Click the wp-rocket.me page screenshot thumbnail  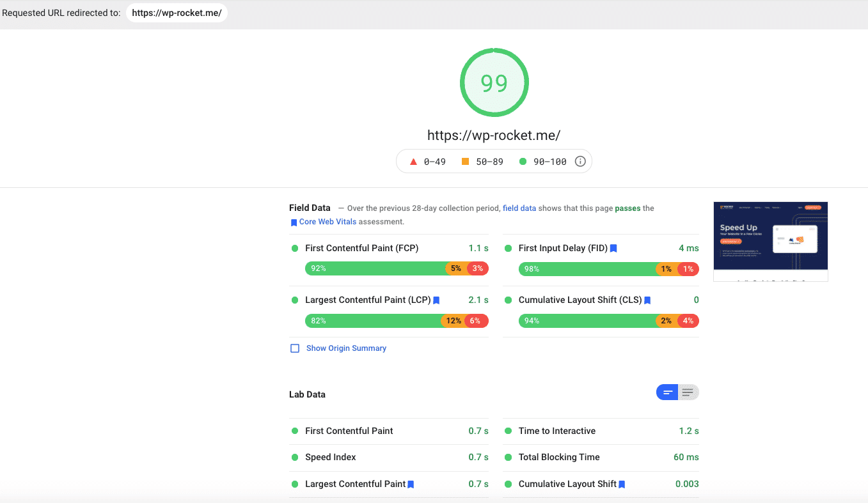click(x=771, y=242)
